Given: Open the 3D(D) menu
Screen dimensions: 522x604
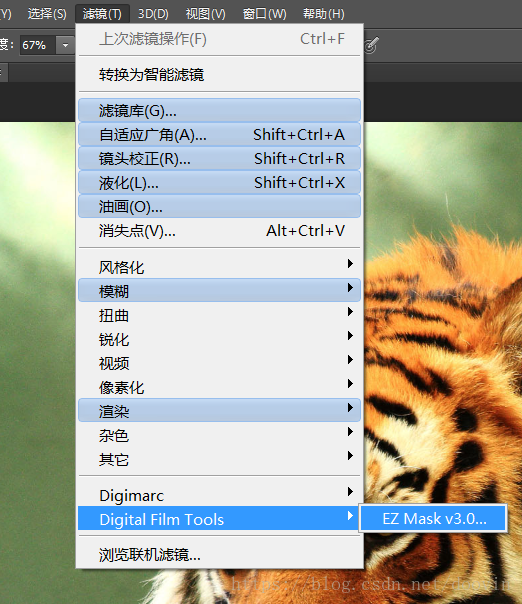Looking at the screenshot, I should pos(153,14).
